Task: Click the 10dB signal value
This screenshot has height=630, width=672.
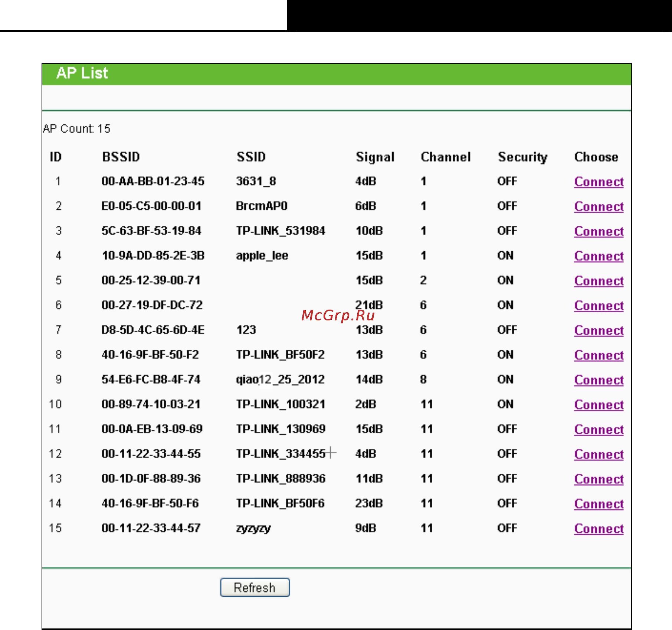Action: [369, 231]
